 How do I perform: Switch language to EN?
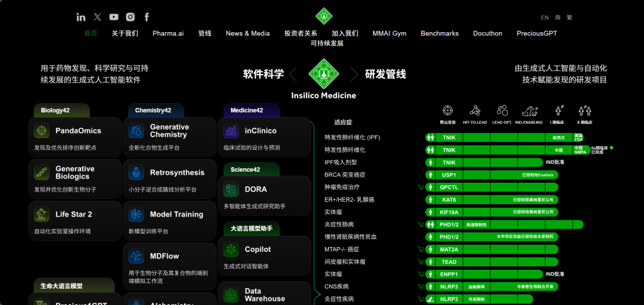click(544, 17)
